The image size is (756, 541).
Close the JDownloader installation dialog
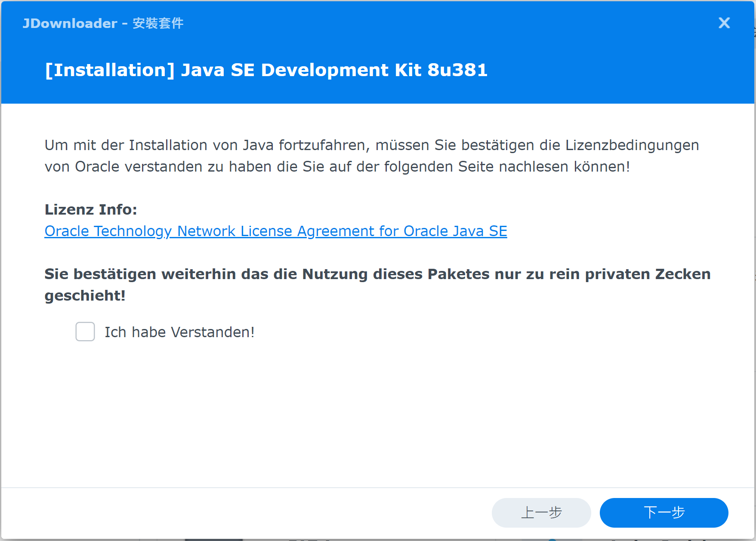[724, 23]
